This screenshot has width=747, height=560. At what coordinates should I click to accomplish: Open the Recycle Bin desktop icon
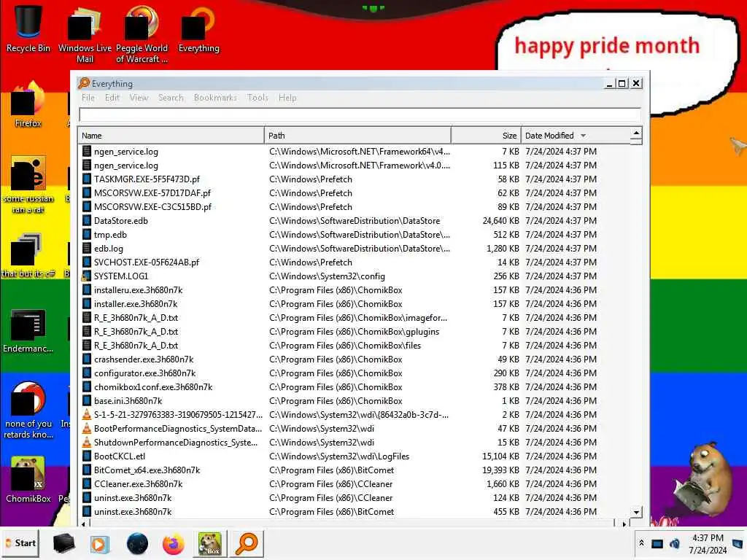coord(28,28)
